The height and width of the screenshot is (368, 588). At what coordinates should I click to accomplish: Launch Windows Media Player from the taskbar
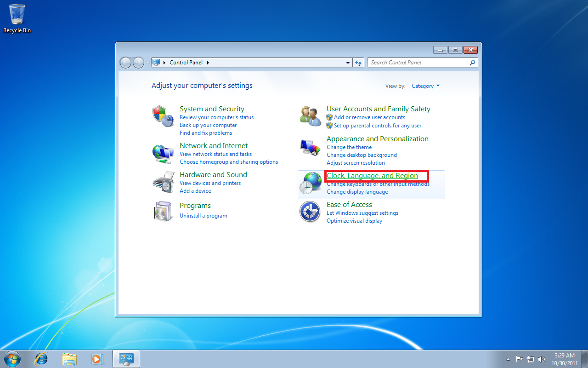97,359
